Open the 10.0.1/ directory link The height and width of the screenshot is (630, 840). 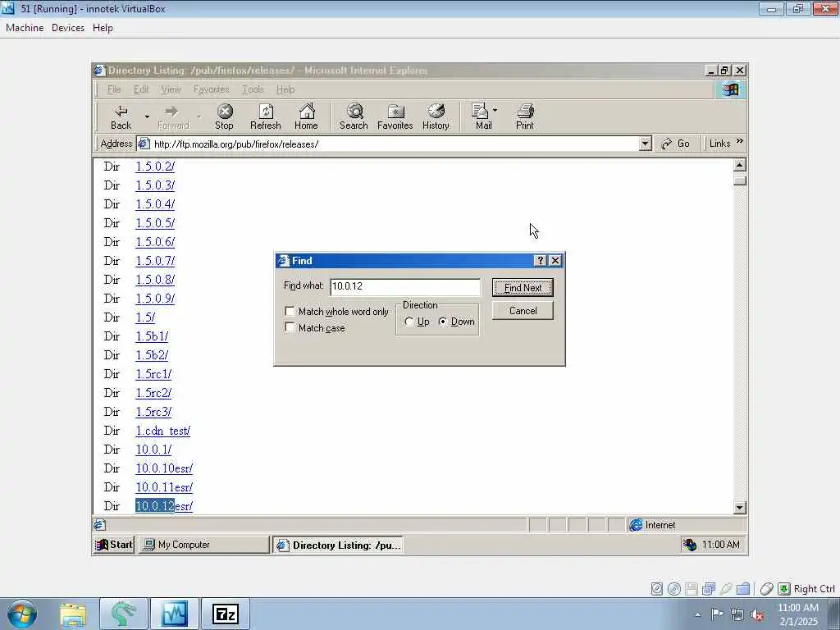pyautogui.click(x=153, y=450)
